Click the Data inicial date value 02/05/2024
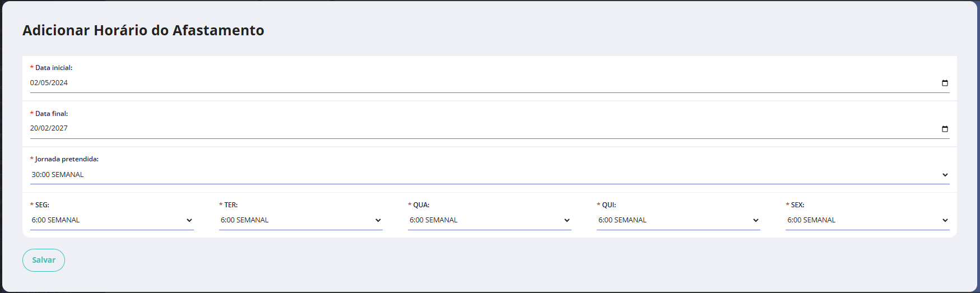Screen dimensions: 980x293 pos(49,83)
